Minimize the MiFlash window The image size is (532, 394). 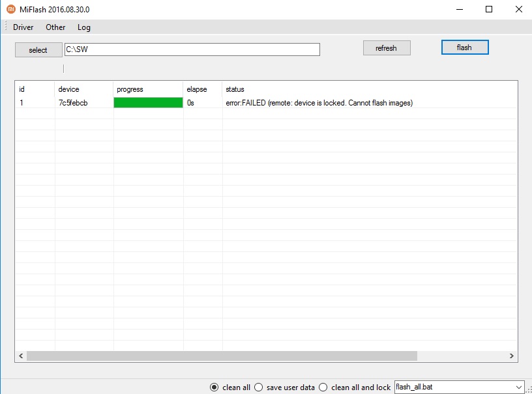pyautogui.click(x=460, y=9)
